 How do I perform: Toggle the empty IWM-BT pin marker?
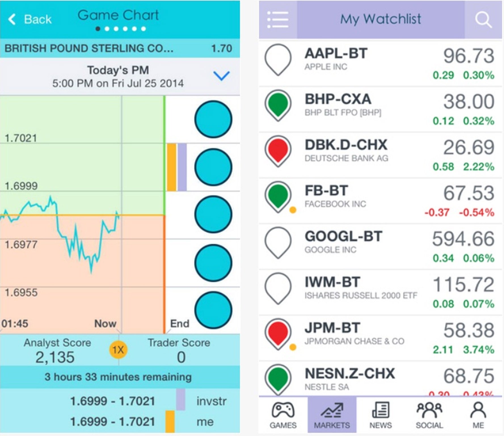(278, 288)
